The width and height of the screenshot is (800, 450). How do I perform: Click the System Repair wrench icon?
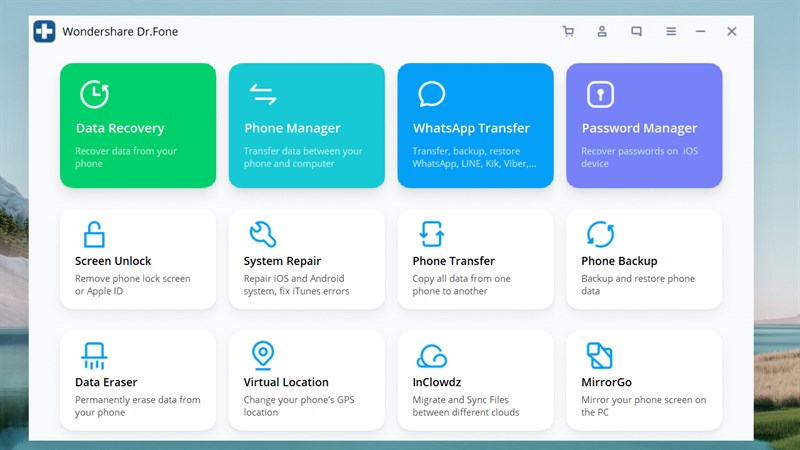point(263,234)
